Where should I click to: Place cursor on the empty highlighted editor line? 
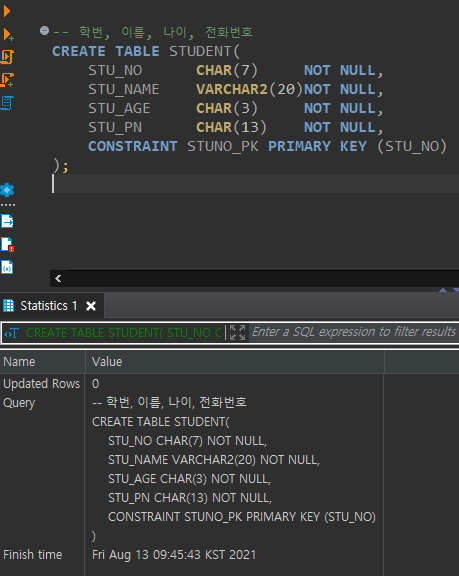(x=255, y=183)
